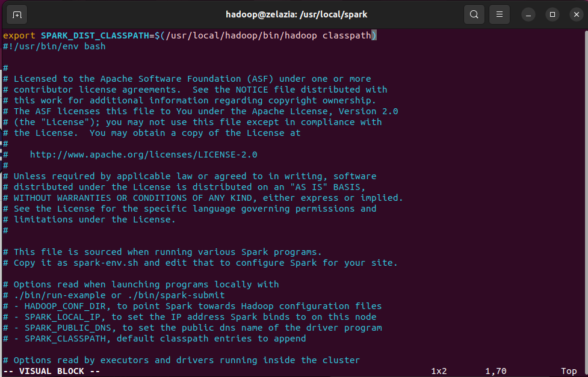588x377 pixels.
Task: Click the VISUAL BLOCK mode indicator
Action: click(x=52, y=371)
